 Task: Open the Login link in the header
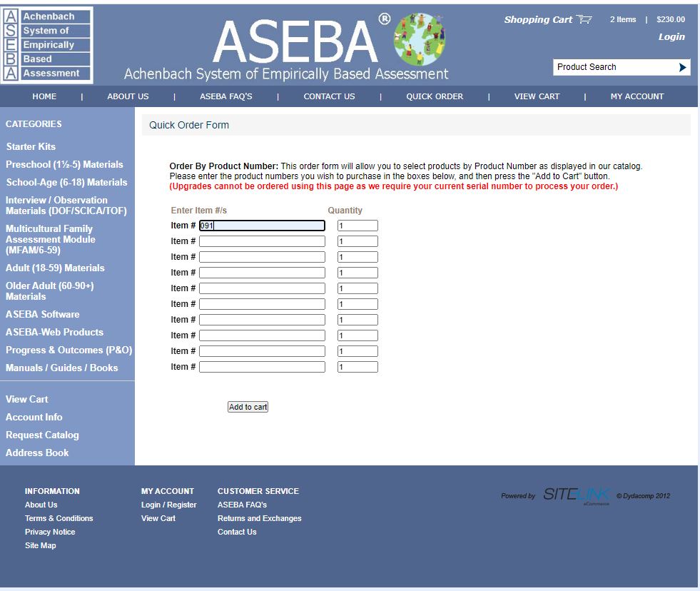pyautogui.click(x=671, y=36)
